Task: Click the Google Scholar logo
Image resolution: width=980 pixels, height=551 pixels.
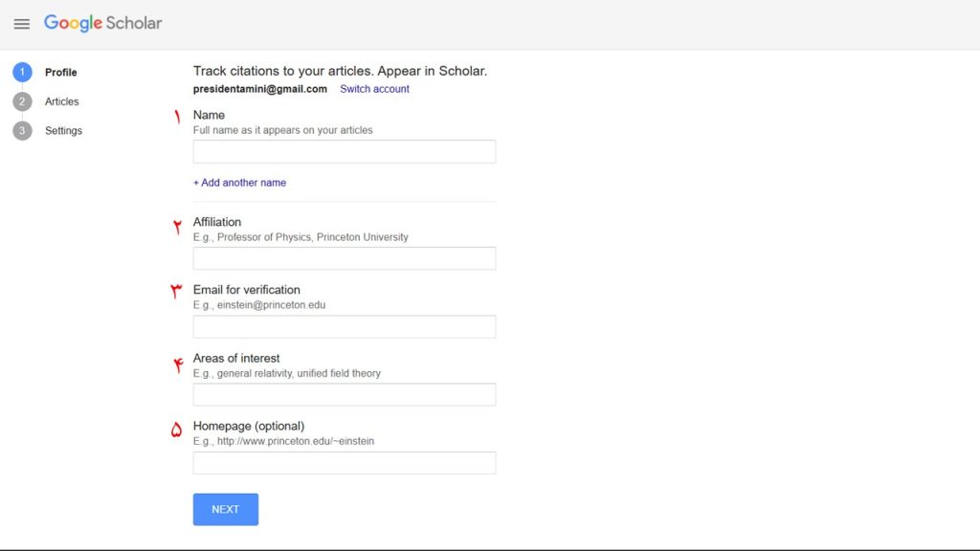Action: point(103,23)
